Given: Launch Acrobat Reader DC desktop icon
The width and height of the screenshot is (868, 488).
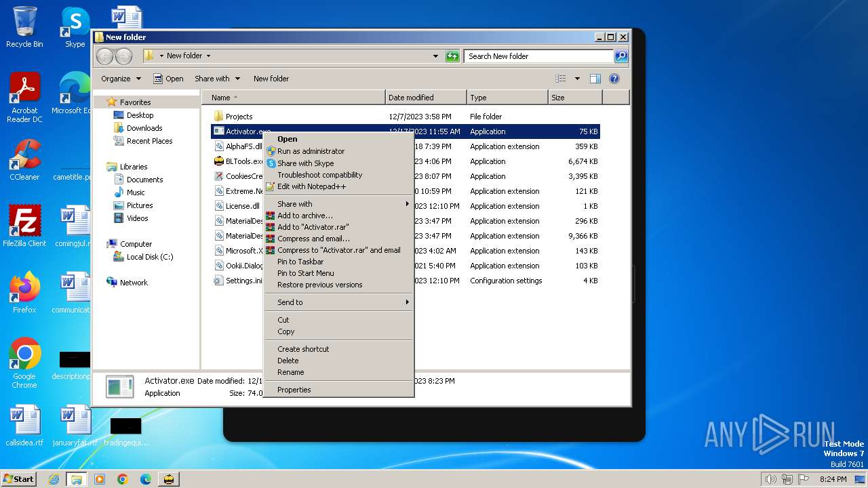Looking at the screenshot, I should (24, 98).
